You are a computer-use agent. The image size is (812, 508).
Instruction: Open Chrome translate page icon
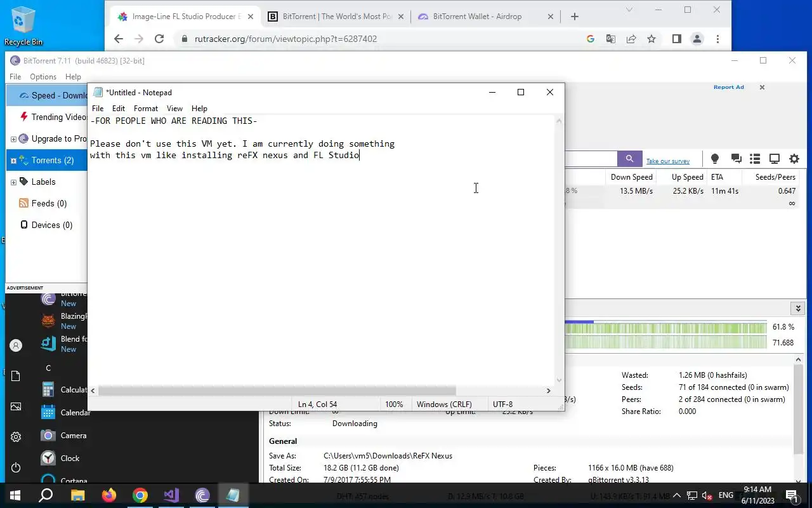point(610,39)
